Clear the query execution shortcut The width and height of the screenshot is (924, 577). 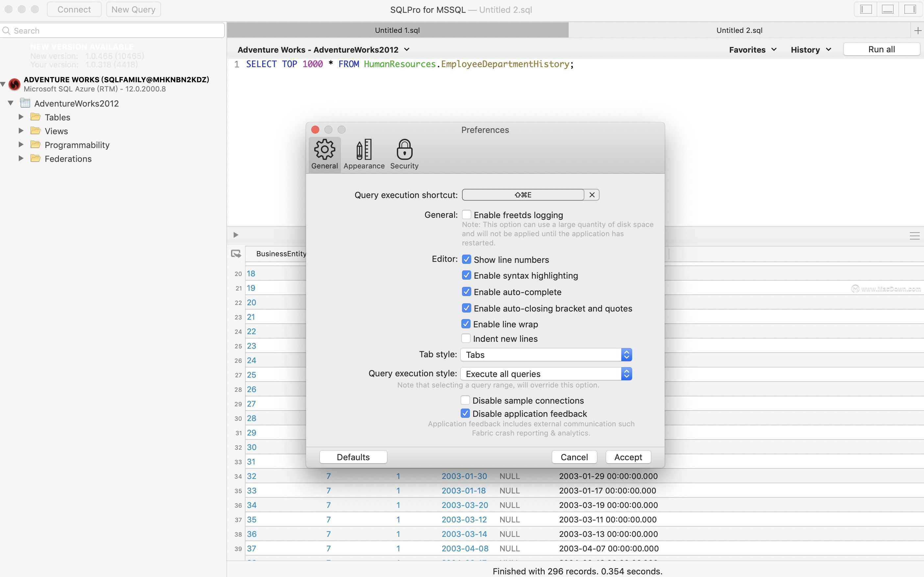pos(592,195)
